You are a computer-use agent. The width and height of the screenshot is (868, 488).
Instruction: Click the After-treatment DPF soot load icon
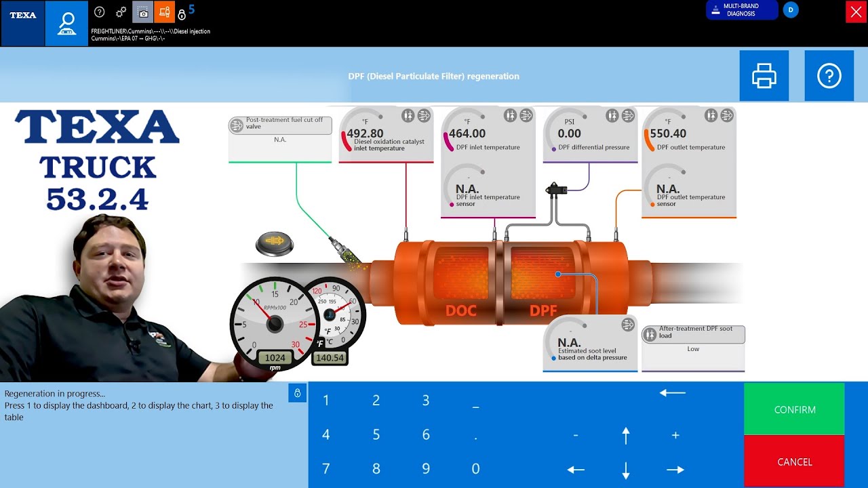coord(650,333)
